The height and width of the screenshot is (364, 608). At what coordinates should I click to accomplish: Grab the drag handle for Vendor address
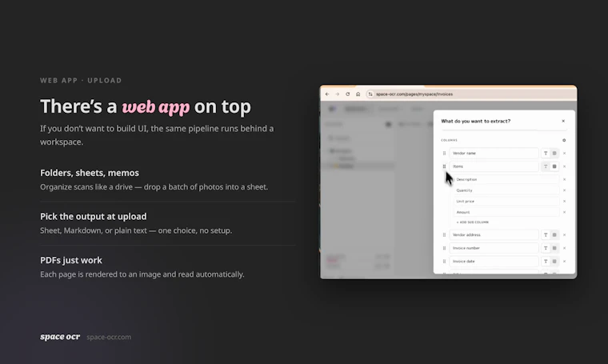pyautogui.click(x=444, y=235)
